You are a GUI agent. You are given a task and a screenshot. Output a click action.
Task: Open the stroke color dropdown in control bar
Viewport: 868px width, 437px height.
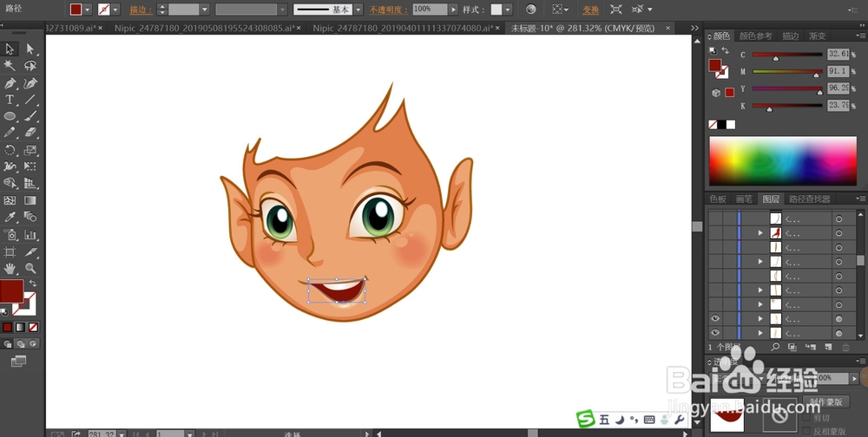click(115, 10)
